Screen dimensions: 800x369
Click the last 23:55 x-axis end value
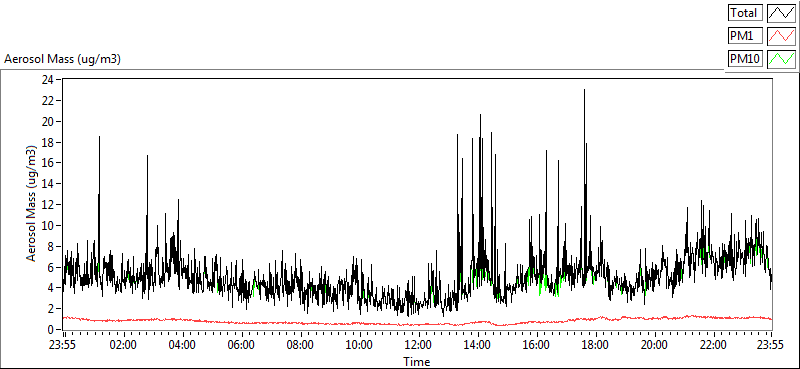point(771,344)
